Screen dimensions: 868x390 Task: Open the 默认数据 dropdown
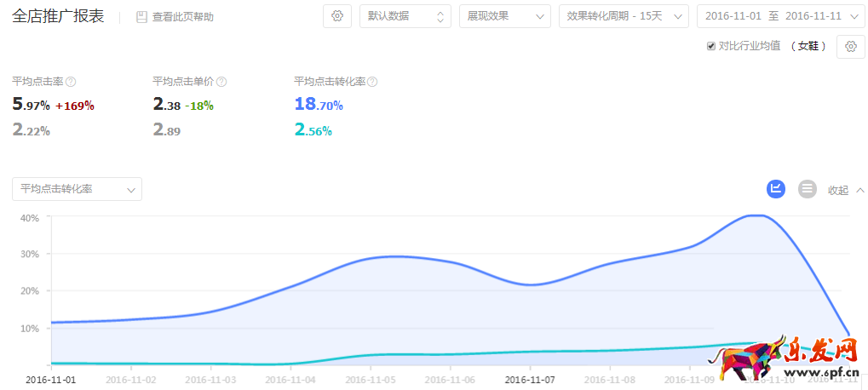405,16
